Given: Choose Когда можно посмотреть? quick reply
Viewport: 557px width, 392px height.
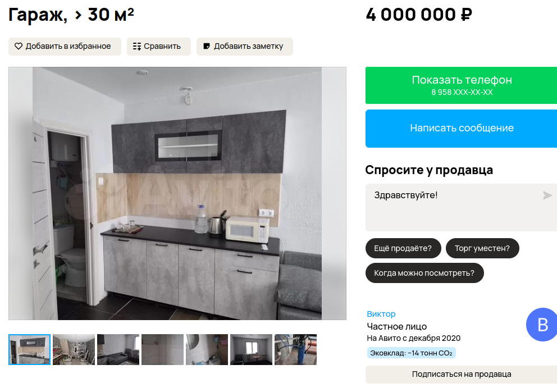Looking at the screenshot, I should pos(424,273).
